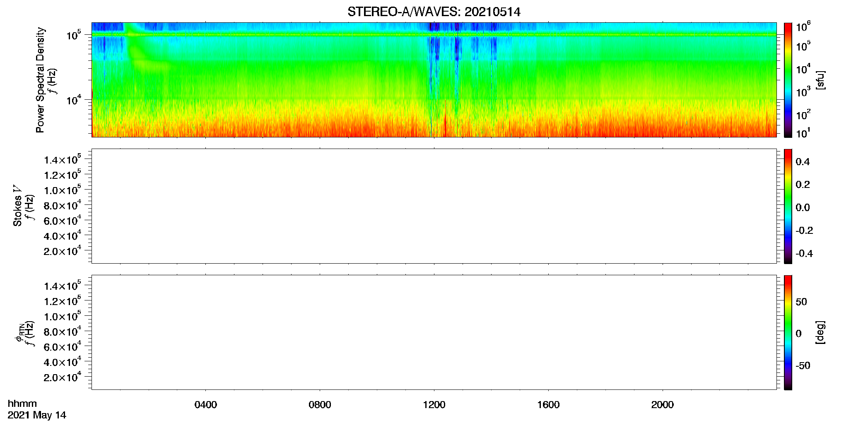Click the Stokes V axis label
This screenshot has height=447, width=868.
(x=17, y=206)
